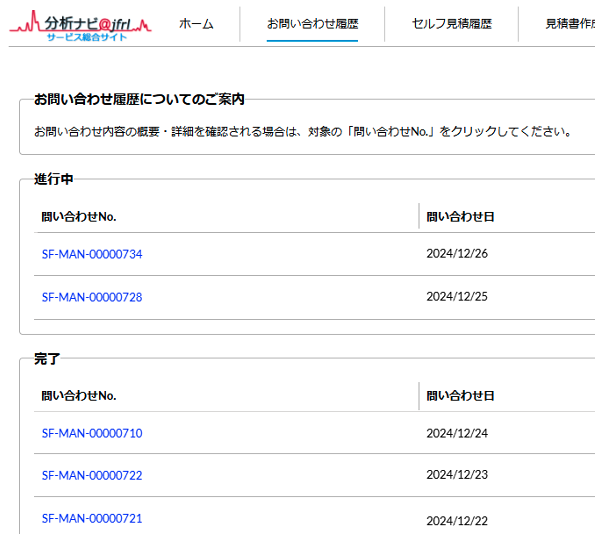Image resolution: width=608 pixels, height=543 pixels.
Task: Click 問い合わせ日 header in 進行中 table
Action: pos(460,216)
